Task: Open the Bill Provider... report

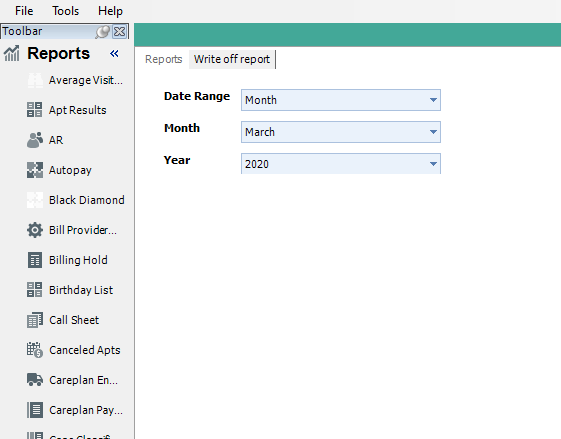Action: pyautogui.click(x=83, y=230)
